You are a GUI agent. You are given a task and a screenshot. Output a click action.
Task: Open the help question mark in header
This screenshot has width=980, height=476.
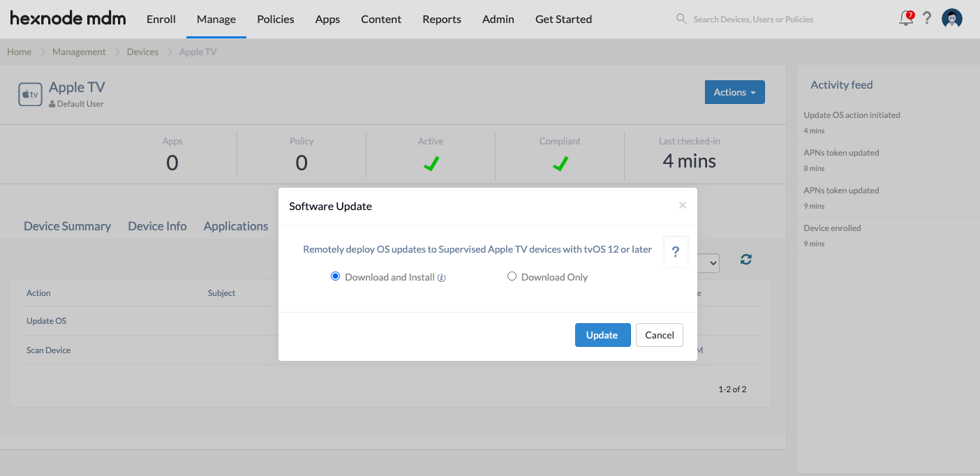(x=927, y=19)
